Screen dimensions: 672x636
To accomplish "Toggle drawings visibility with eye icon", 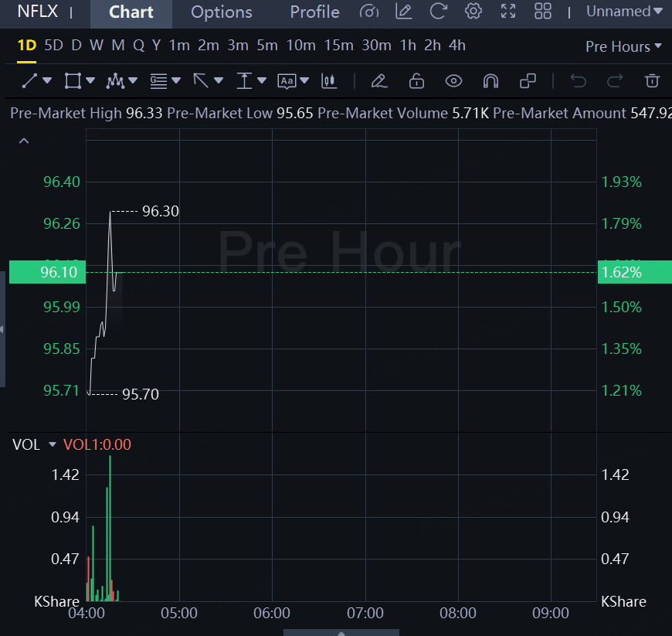I will click(x=453, y=80).
